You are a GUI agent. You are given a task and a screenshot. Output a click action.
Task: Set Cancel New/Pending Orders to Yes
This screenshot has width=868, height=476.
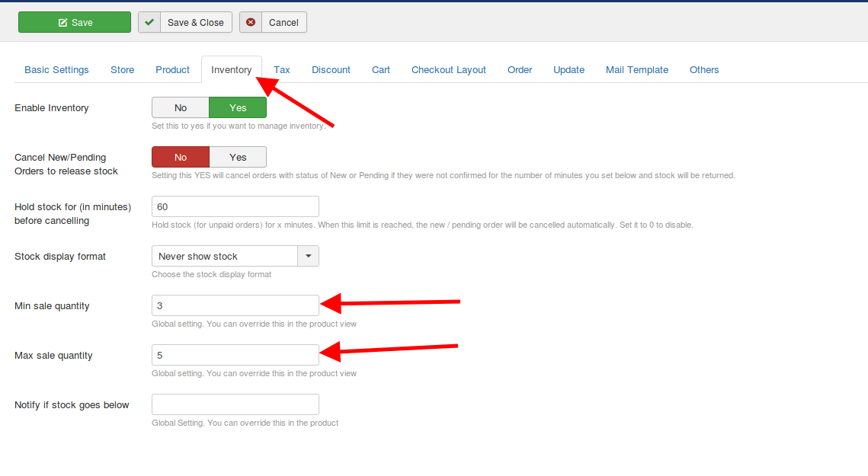[x=238, y=157]
